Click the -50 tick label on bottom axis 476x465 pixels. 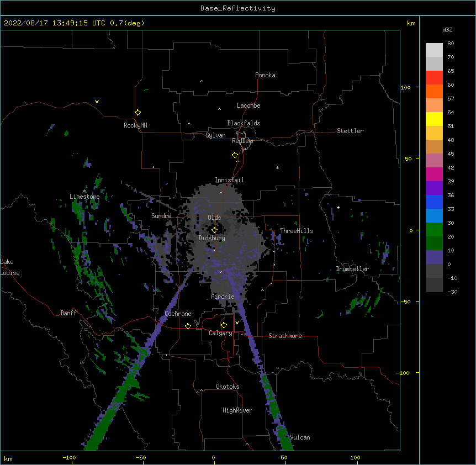click(x=141, y=458)
